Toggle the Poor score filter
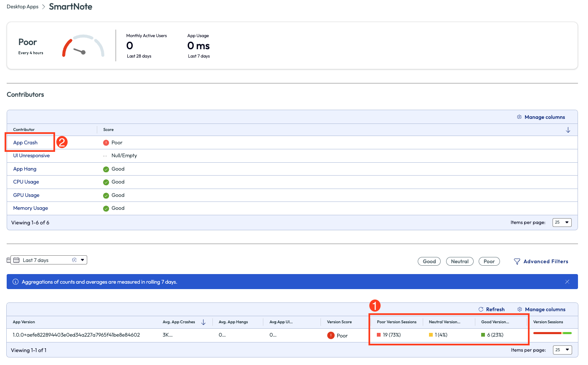The height and width of the screenshot is (365, 588). pos(489,261)
